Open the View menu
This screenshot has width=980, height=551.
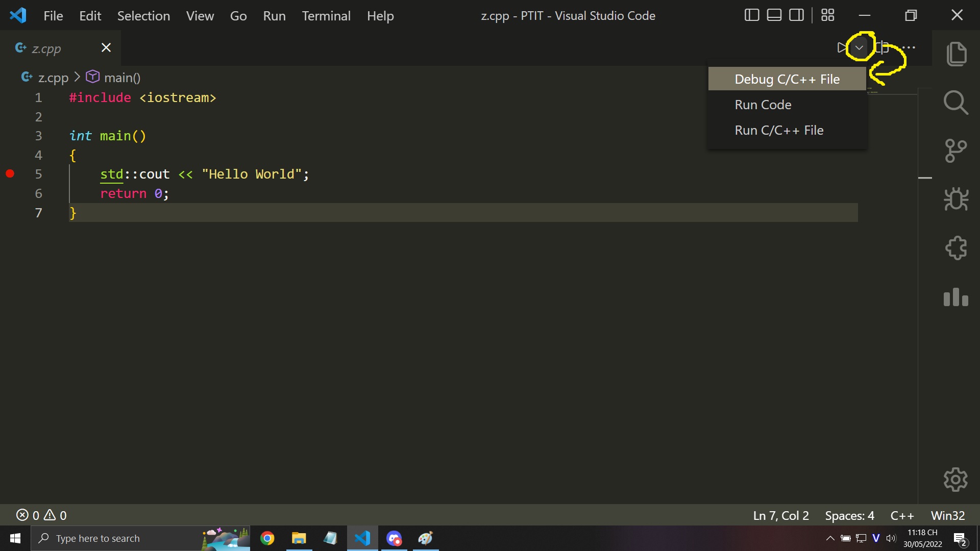(200, 16)
